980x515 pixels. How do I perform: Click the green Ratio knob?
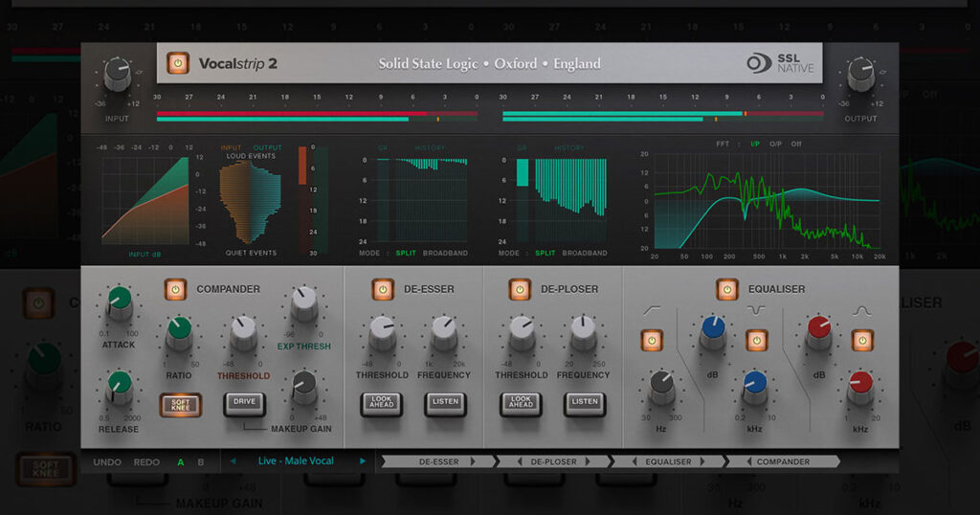(179, 333)
